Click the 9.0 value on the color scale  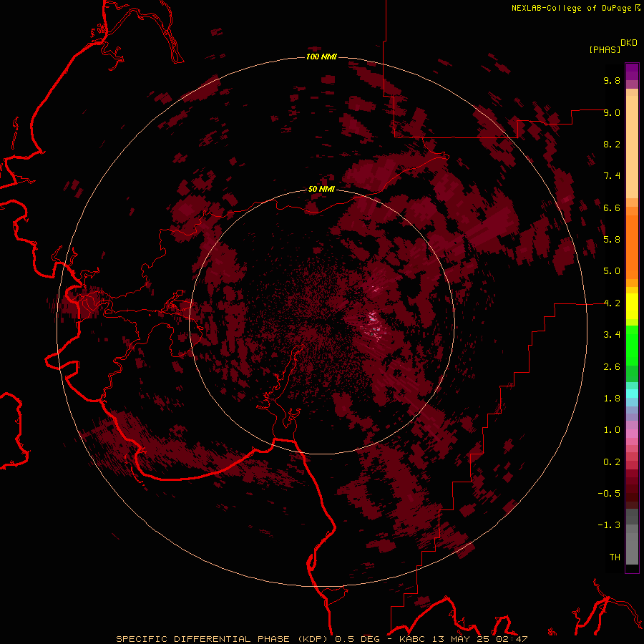click(612, 112)
